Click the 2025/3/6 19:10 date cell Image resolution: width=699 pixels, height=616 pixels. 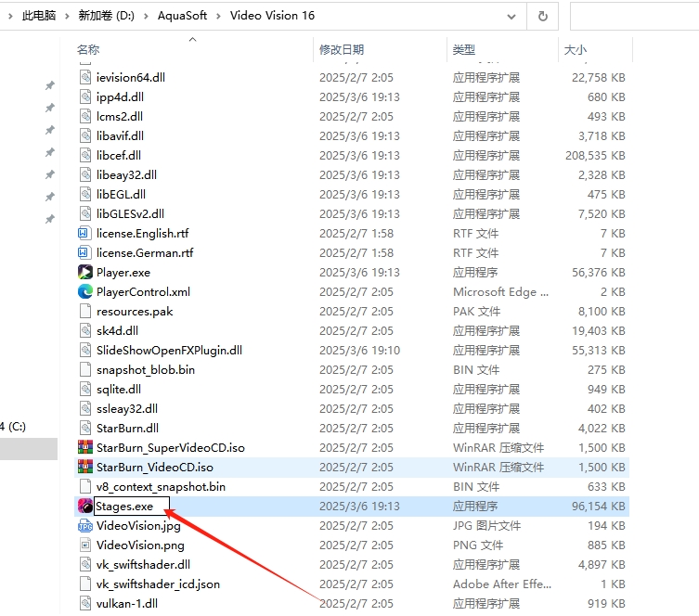click(359, 351)
